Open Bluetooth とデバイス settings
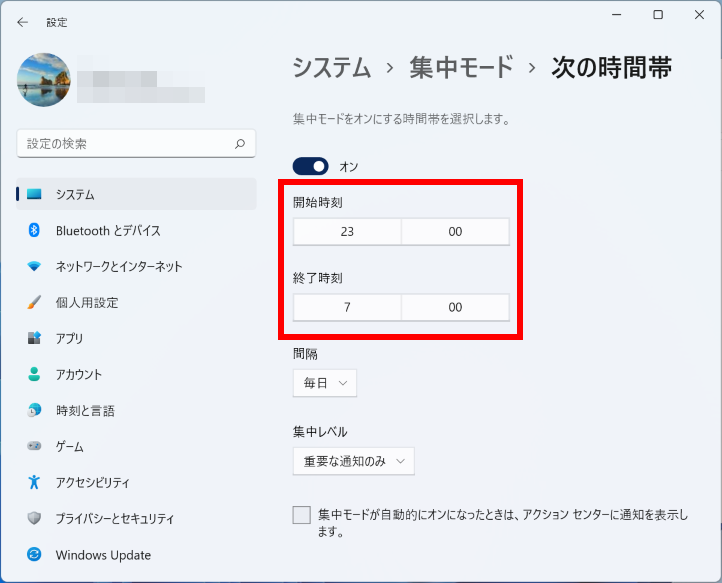The height and width of the screenshot is (583, 722). tap(136, 230)
